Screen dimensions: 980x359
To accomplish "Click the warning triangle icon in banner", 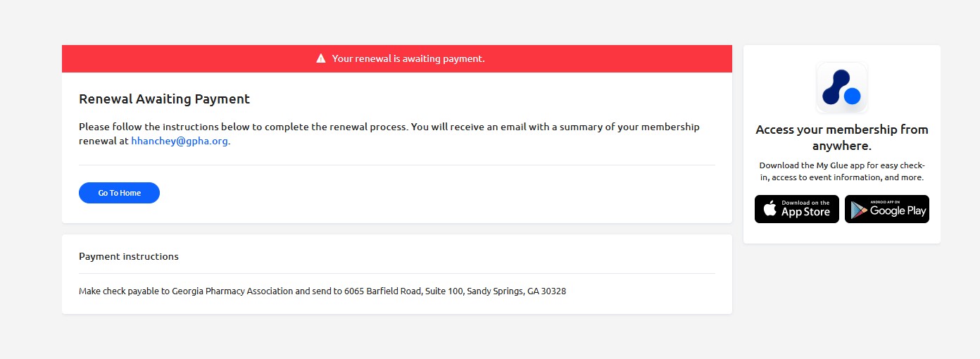I will click(x=321, y=58).
